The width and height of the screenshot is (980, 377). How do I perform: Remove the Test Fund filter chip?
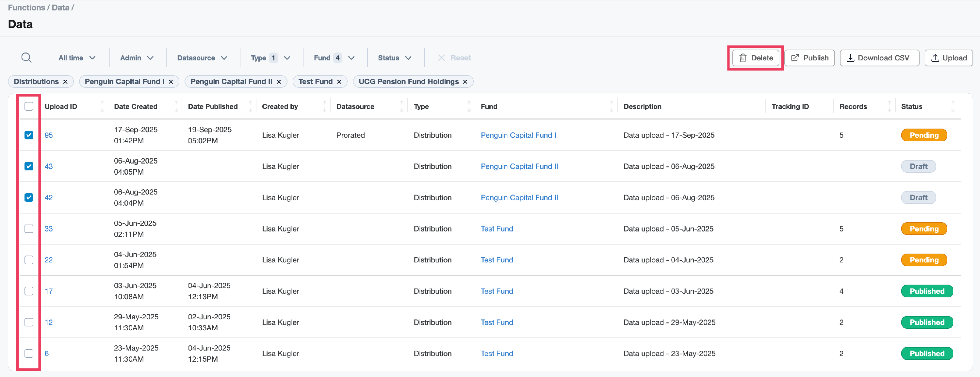pyautogui.click(x=339, y=82)
